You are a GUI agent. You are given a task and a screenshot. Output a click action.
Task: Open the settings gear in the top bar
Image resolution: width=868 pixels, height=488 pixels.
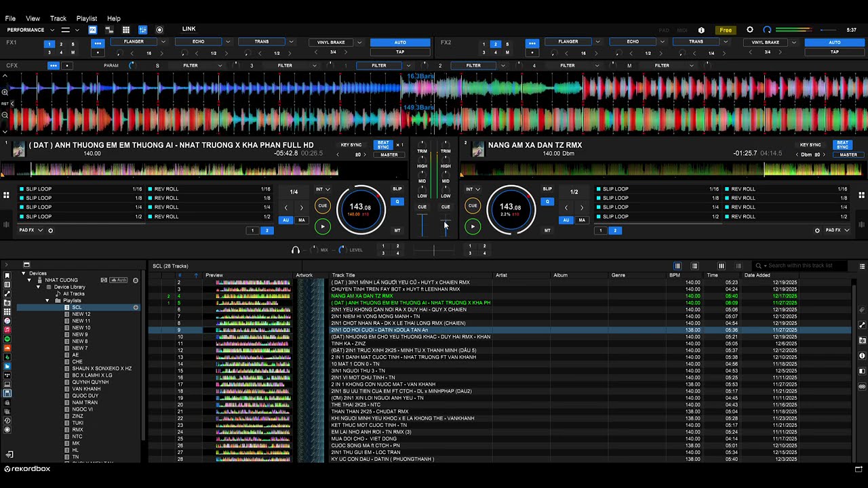pos(750,30)
